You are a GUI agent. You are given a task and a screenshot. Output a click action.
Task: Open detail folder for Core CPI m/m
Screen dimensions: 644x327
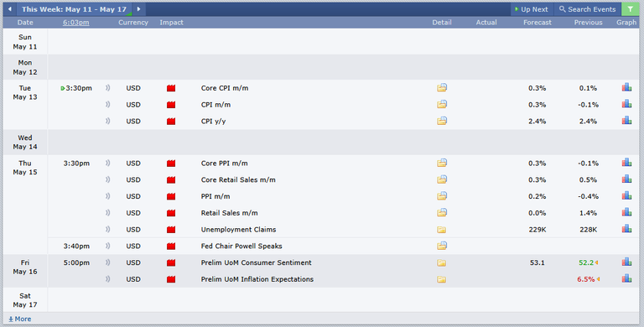pyautogui.click(x=442, y=87)
